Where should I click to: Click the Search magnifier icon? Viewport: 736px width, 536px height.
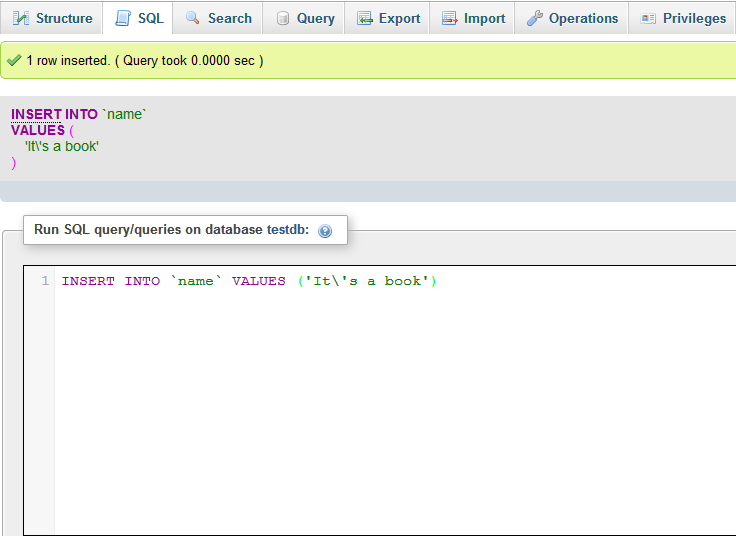192,18
